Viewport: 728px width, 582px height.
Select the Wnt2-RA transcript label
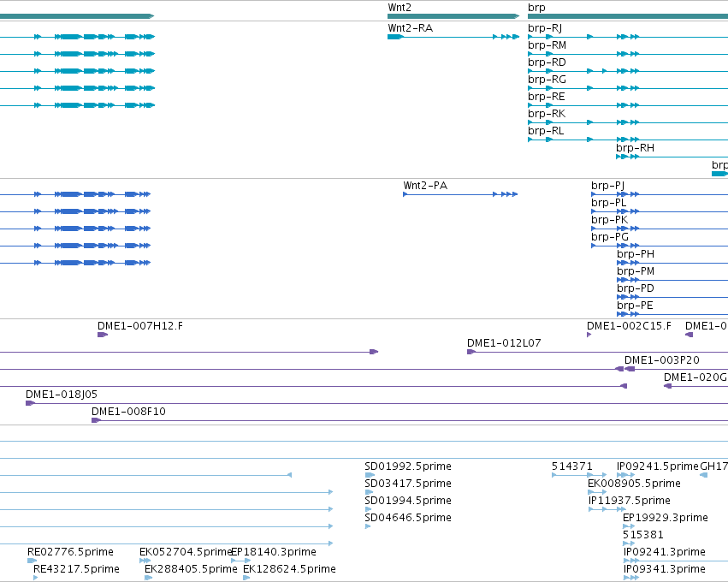click(410, 28)
